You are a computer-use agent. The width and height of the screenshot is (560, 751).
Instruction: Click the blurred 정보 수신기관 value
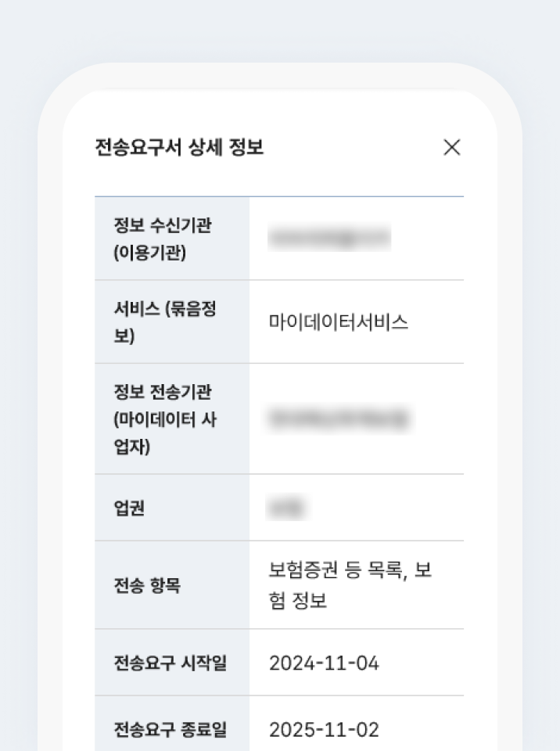click(329, 238)
